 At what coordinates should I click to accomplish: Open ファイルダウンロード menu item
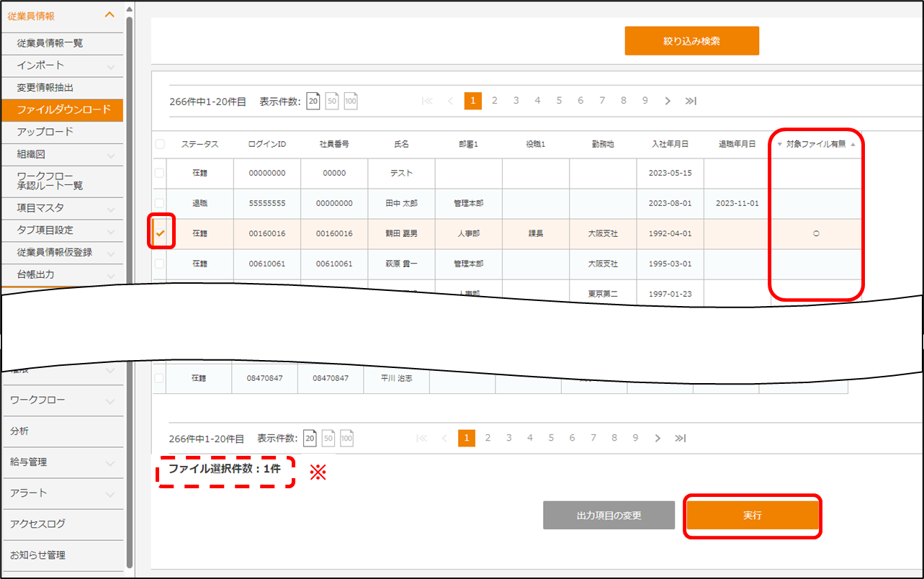(x=63, y=109)
